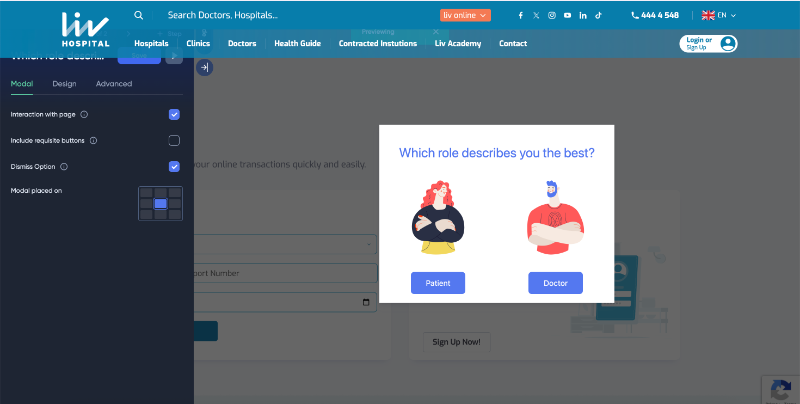The width and height of the screenshot is (800, 404).
Task: Open Contracted Instutions menu item
Action: point(378,43)
